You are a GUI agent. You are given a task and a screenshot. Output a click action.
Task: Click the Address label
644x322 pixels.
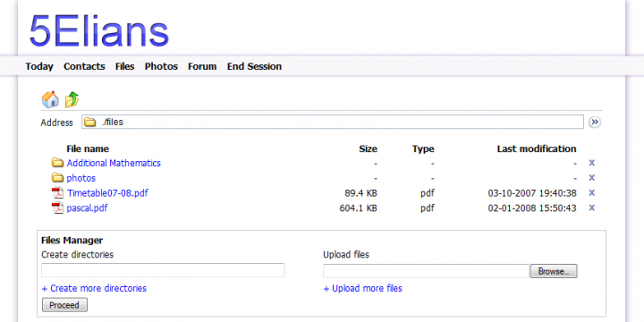56,123
